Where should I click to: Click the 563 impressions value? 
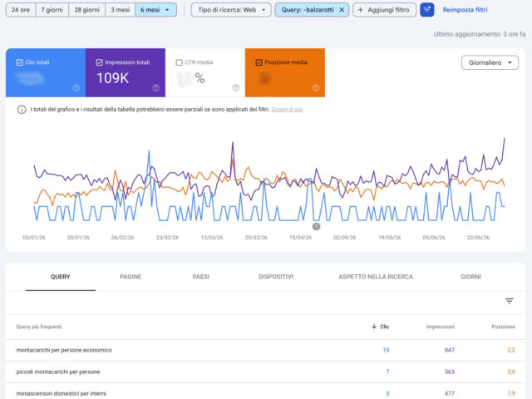449,372
